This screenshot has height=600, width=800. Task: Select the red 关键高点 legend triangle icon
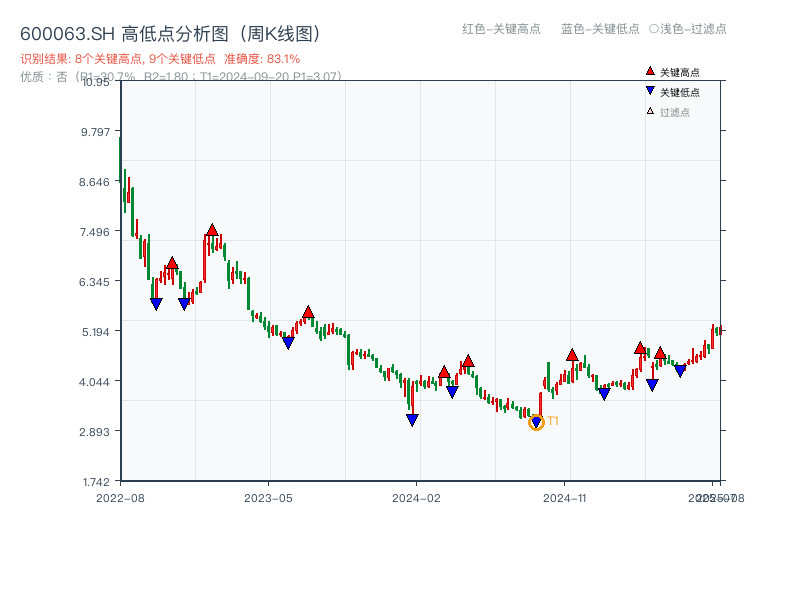[x=650, y=72]
